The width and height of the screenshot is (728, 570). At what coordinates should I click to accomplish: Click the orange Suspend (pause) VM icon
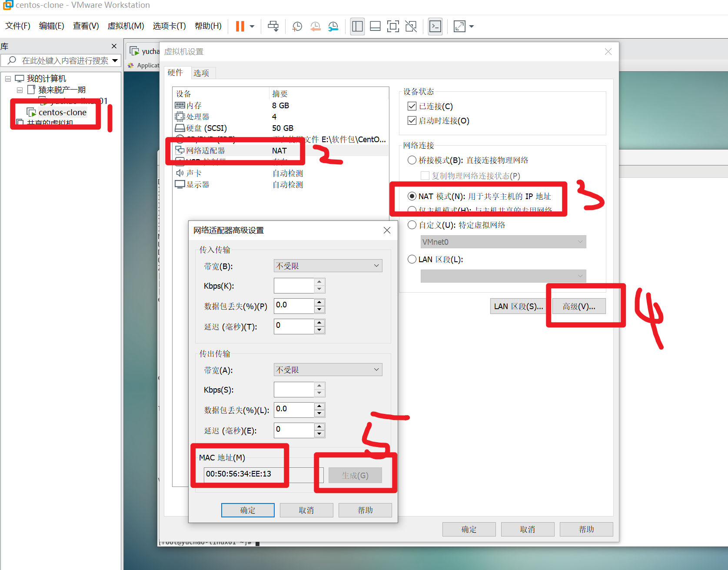click(240, 27)
